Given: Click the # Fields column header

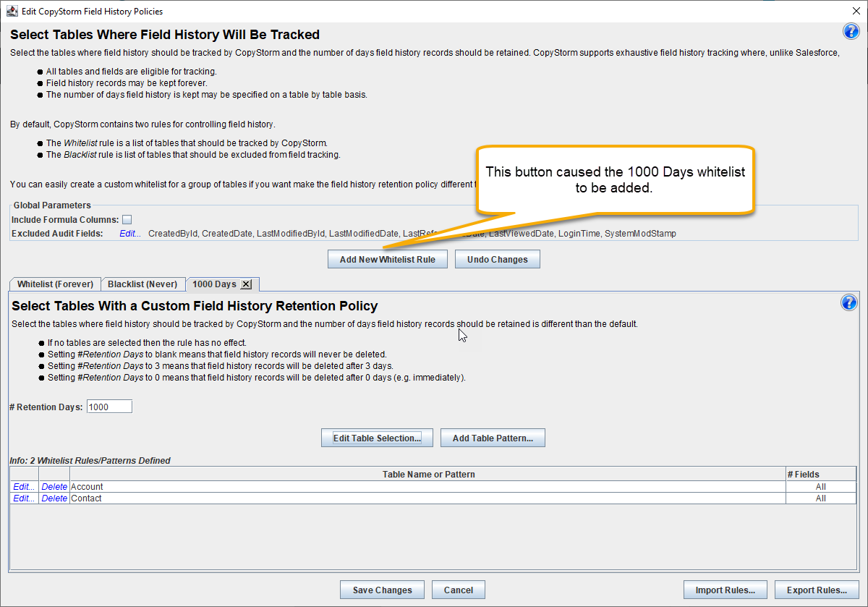Looking at the screenshot, I should coord(821,474).
